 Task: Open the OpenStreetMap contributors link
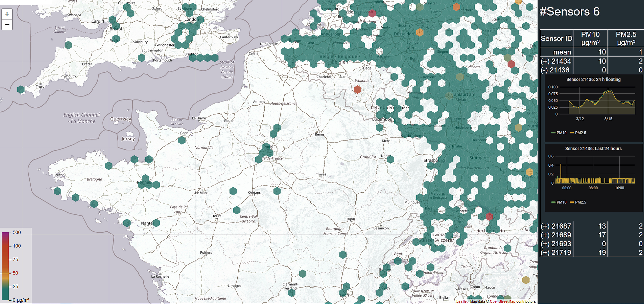click(x=503, y=301)
